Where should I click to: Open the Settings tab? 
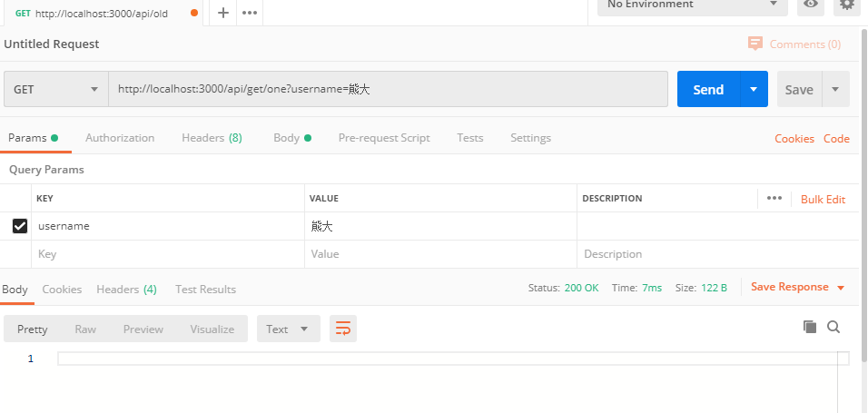531,138
